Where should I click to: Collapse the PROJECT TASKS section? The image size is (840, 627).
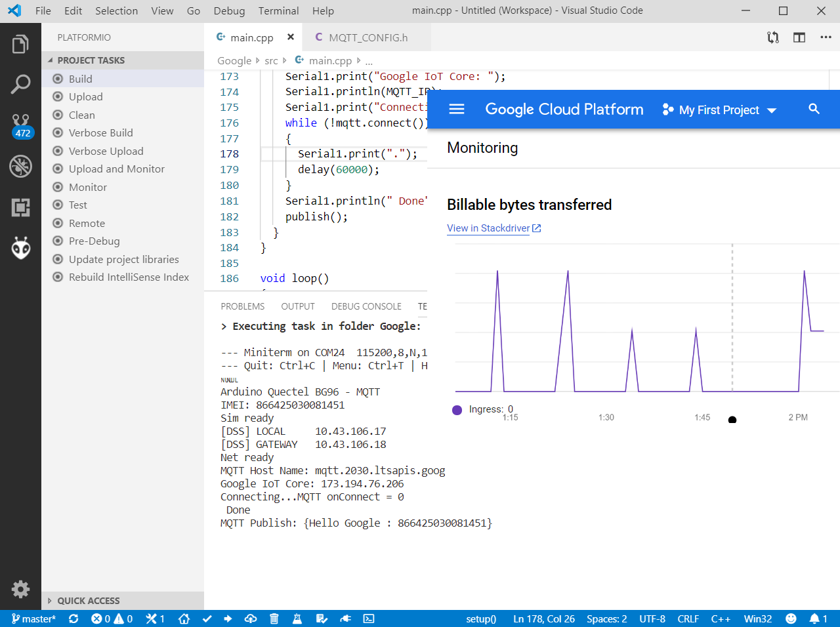pyautogui.click(x=123, y=60)
